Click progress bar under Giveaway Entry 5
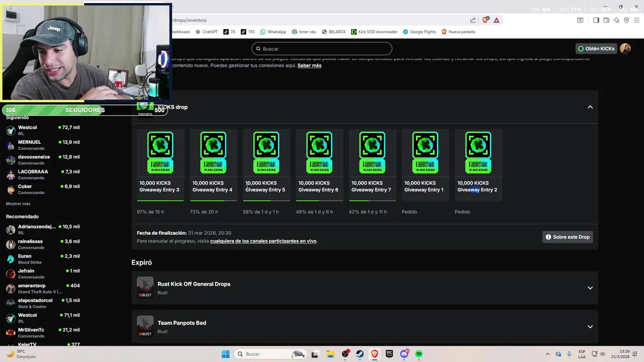Image resolution: width=644 pixels, height=362 pixels. coord(267,201)
